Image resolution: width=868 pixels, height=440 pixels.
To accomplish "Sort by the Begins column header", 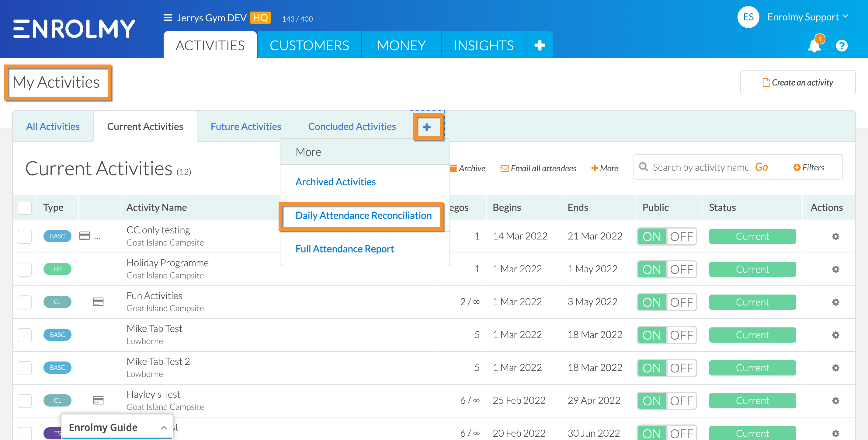I will pos(506,207).
